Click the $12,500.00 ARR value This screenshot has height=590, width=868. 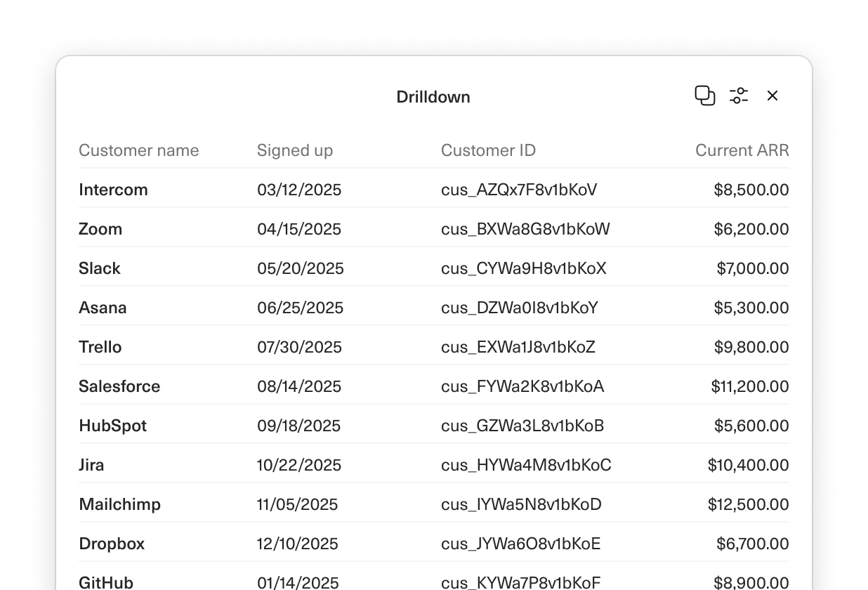[x=748, y=504]
